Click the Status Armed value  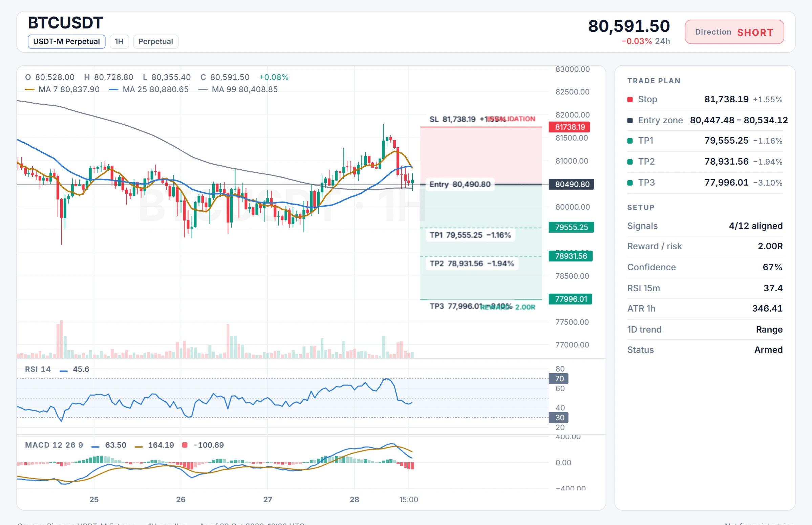768,350
